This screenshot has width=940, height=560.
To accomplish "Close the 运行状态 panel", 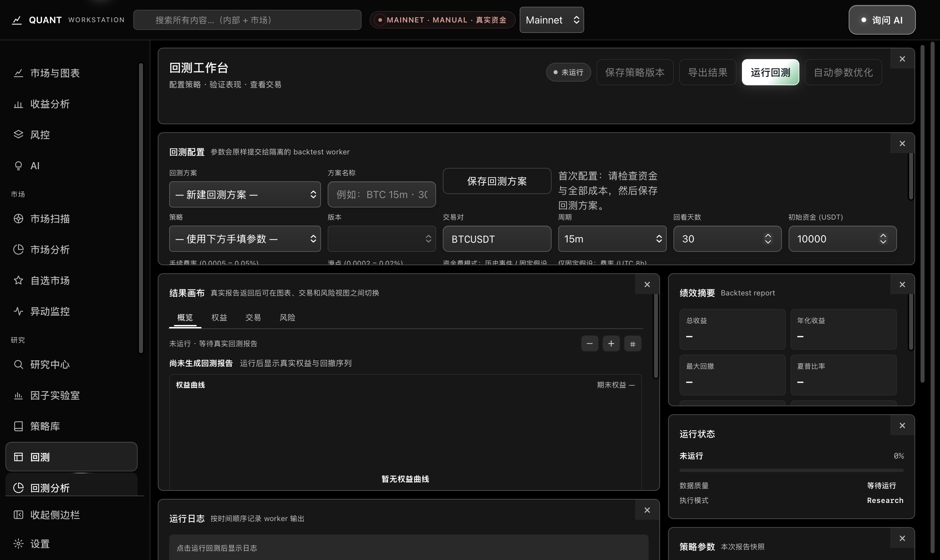I will 902,425.
